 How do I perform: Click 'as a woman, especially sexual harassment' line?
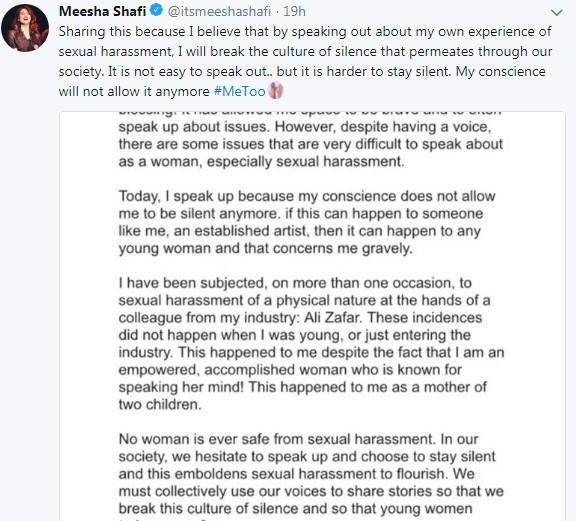pos(261,162)
